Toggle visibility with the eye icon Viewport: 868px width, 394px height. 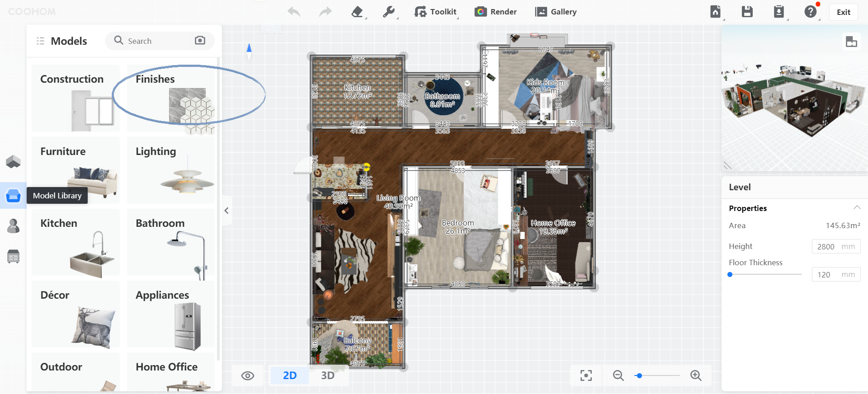pos(248,376)
